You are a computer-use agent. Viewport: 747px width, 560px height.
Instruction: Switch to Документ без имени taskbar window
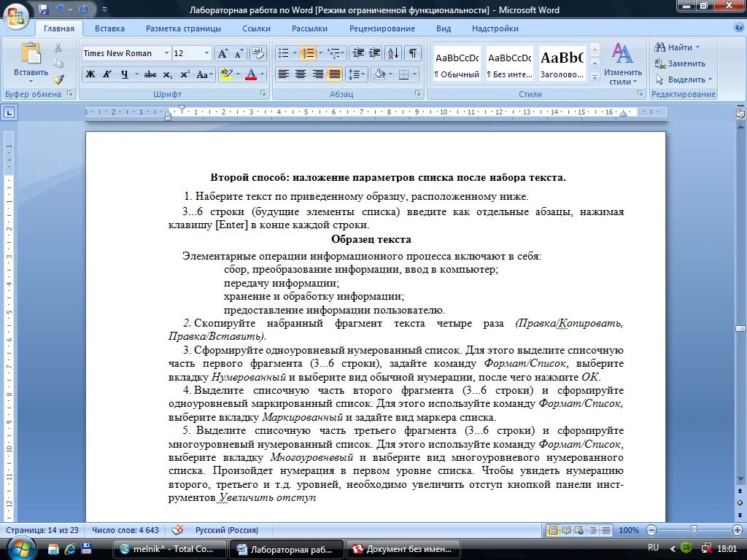point(403,549)
